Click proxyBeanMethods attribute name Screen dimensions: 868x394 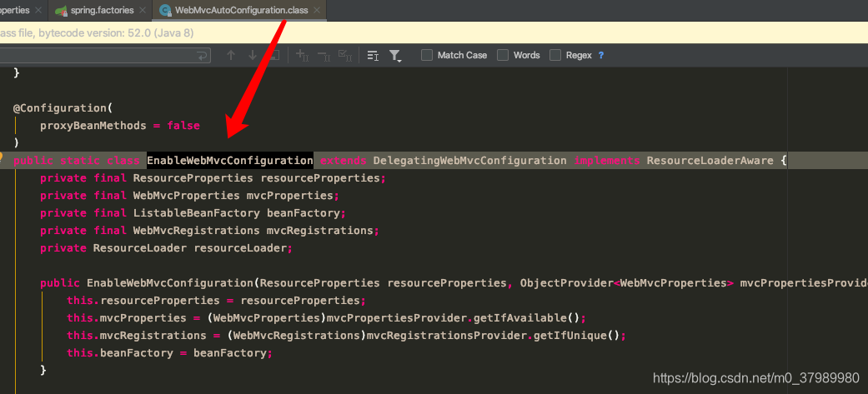(93, 126)
